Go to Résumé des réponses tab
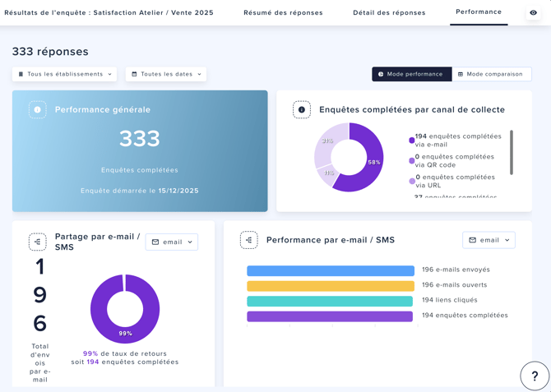 click(283, 13)
